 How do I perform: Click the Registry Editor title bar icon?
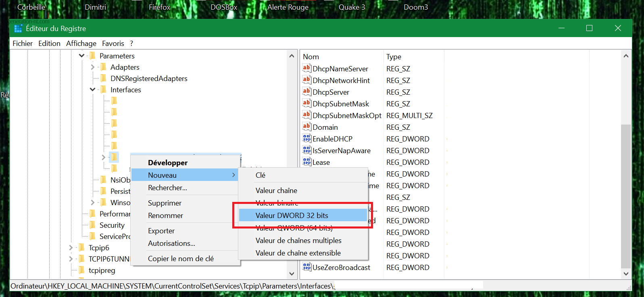click(18, 29)
